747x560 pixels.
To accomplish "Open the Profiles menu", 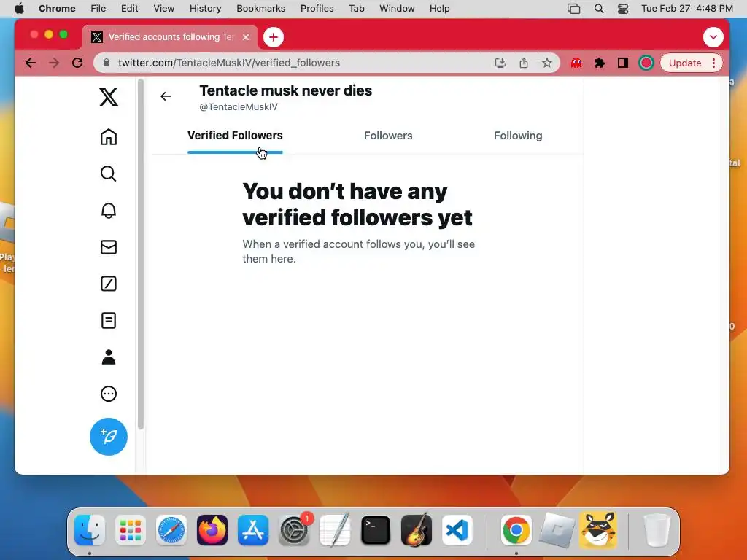I will (x=317, y=9).
